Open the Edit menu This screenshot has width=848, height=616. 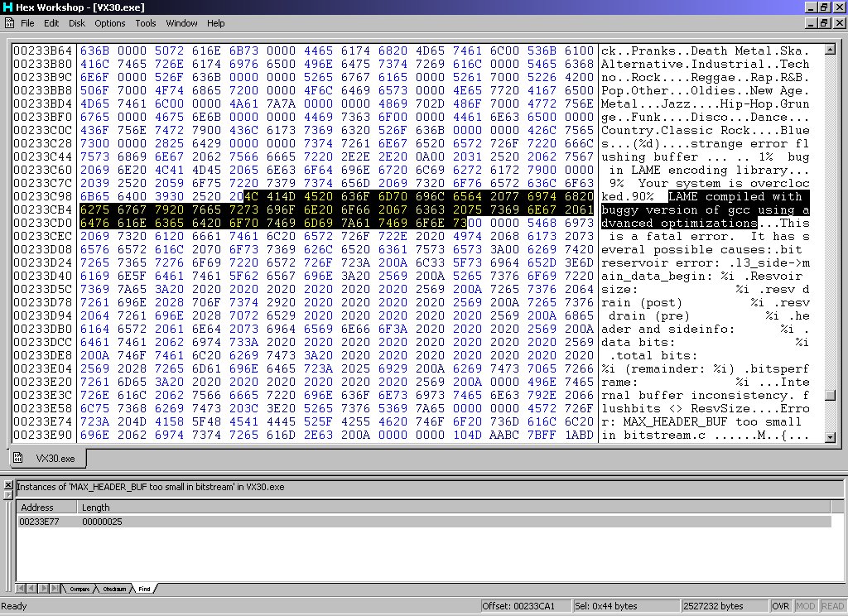click(51, 23)
